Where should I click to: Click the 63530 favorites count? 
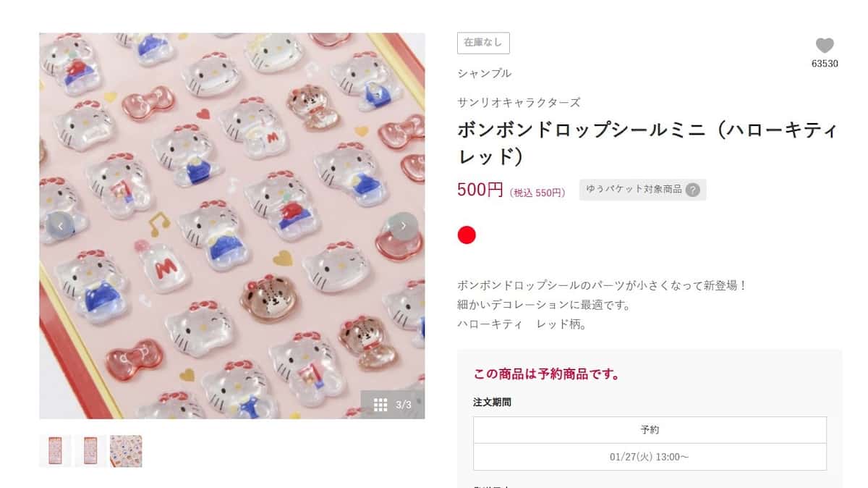[825, 64]
